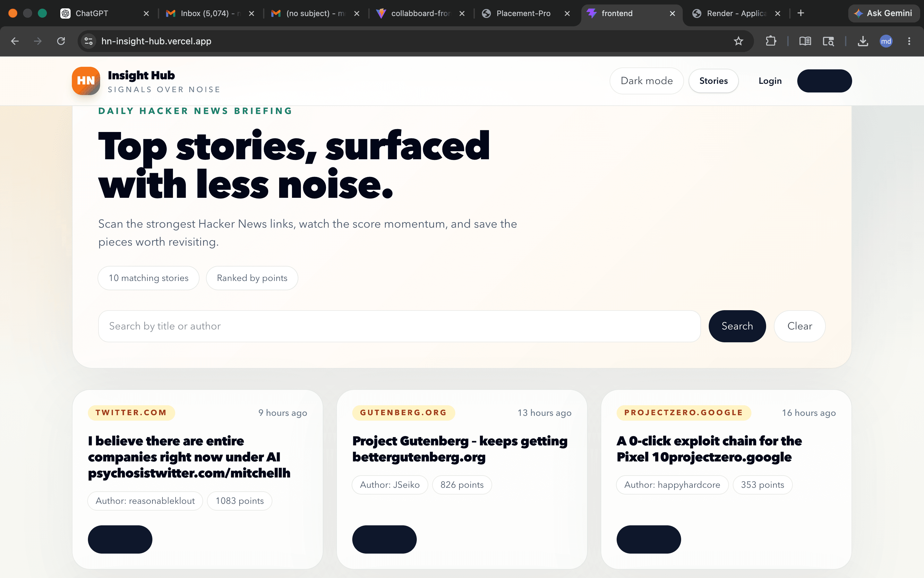The height and width of the screenshot is (578, 924).
Task: Open the Chrome three-dot menu
Action: [x=909, y=41]
